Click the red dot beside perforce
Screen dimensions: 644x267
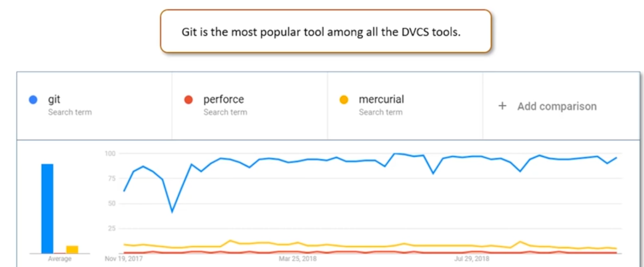click(189, 100)
